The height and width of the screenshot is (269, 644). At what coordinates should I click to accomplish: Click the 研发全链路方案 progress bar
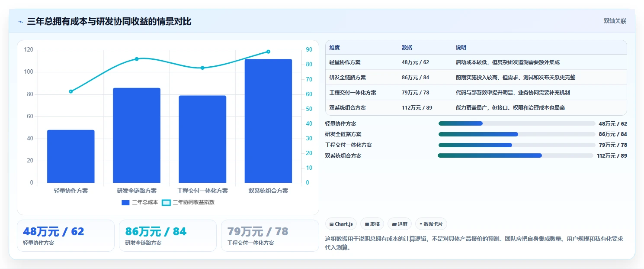point(517,134)
